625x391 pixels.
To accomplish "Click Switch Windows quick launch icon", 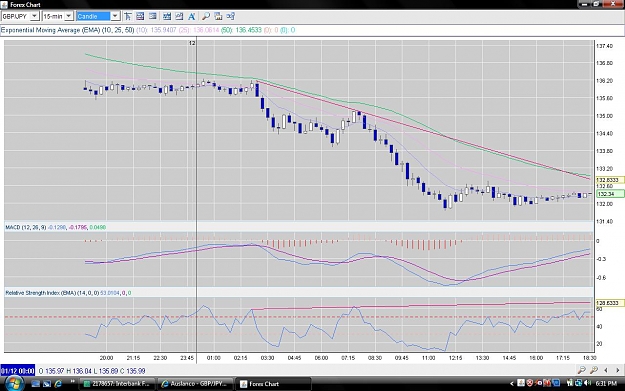I will [47, 384].
